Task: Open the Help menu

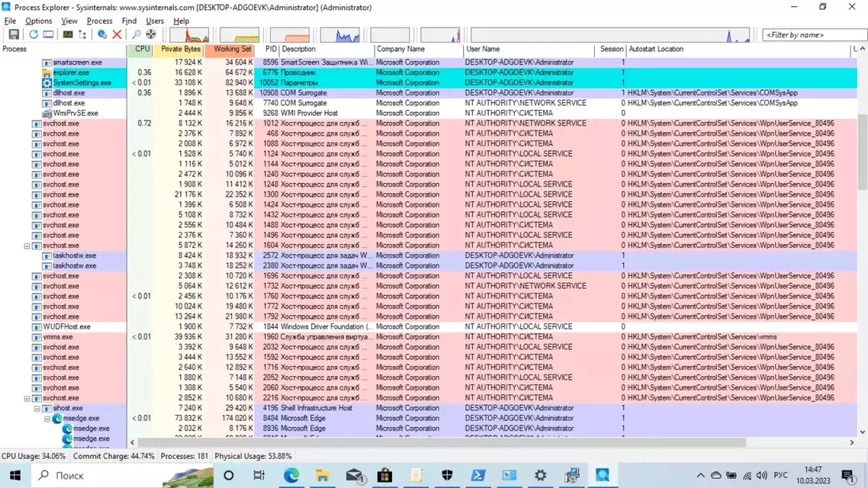Action: tap(181, 21)
